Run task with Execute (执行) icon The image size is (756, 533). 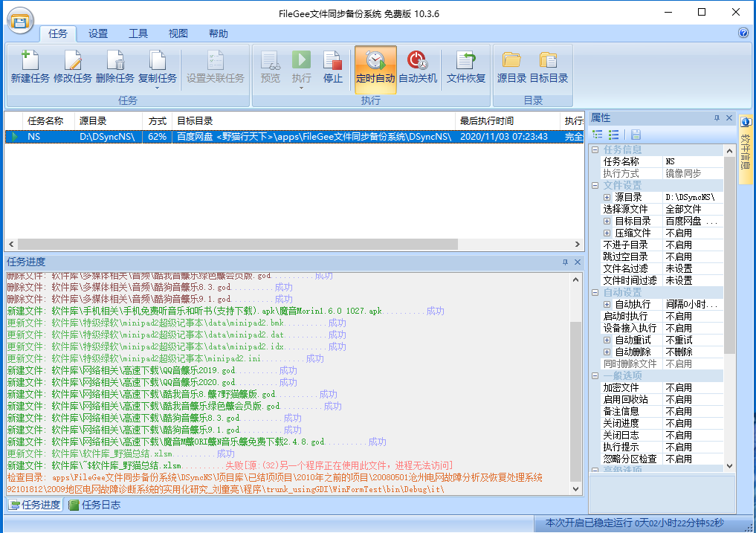click(301, 62)
